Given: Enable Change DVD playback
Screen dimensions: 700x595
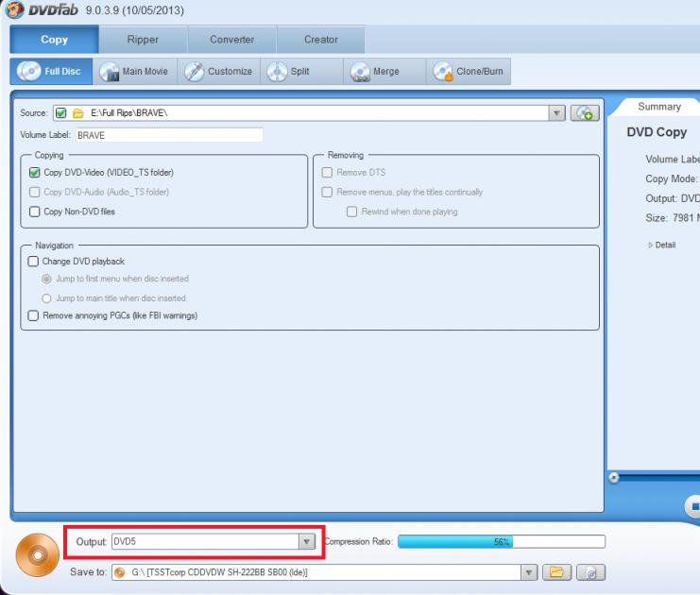Looking at the screenshot, I should click(33, 261).
